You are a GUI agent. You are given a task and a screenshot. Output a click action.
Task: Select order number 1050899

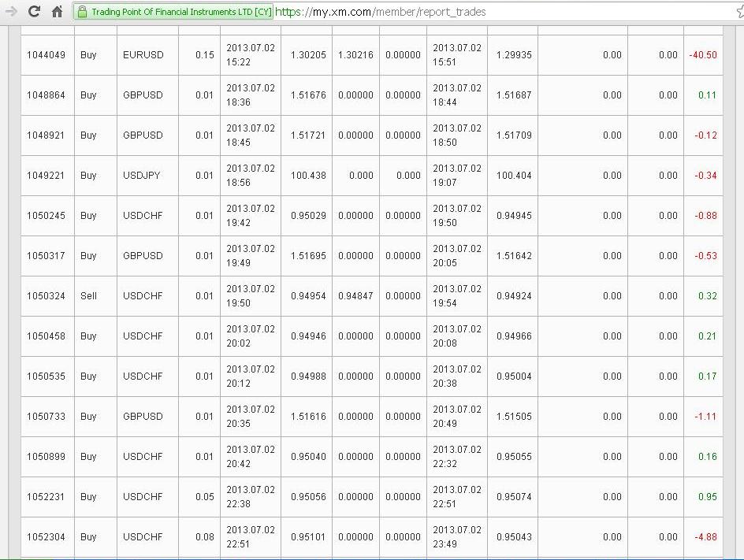point(46,457)
